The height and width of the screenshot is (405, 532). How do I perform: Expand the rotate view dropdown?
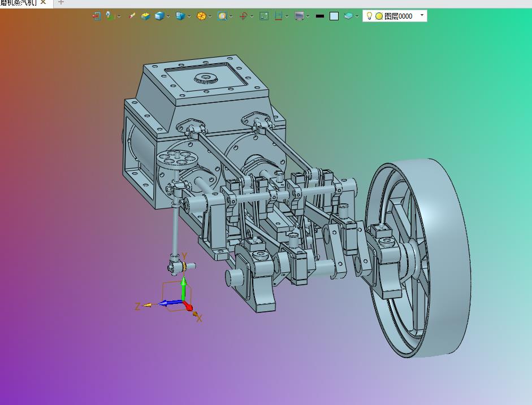pos(252,16)
